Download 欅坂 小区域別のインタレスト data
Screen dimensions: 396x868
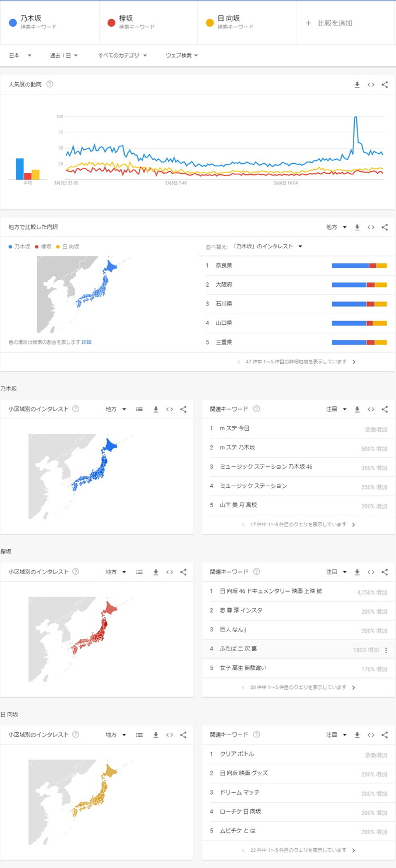155,572
